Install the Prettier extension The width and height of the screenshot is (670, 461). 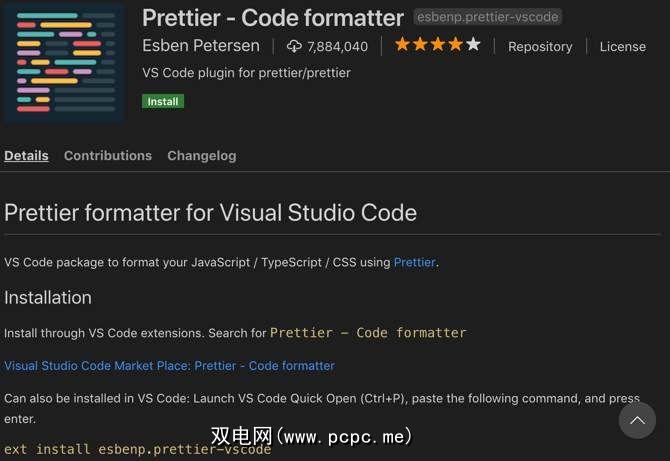163,101
